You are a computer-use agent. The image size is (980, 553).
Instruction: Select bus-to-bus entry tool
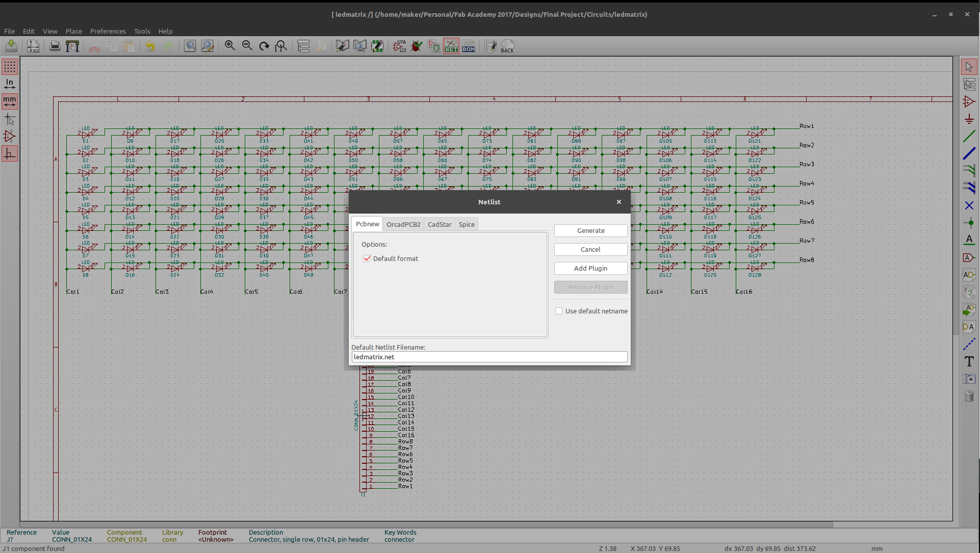click(969, 188)
